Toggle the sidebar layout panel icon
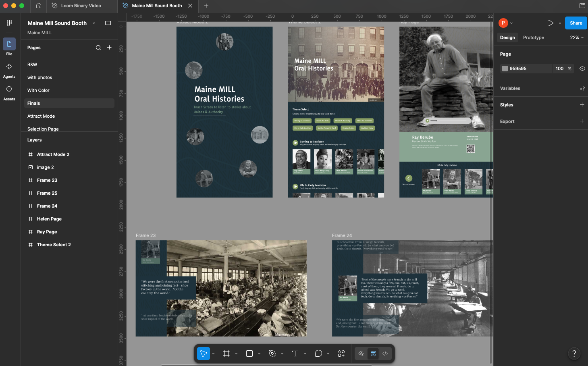Viewport: 588px width, 366px height. (108, 23)
